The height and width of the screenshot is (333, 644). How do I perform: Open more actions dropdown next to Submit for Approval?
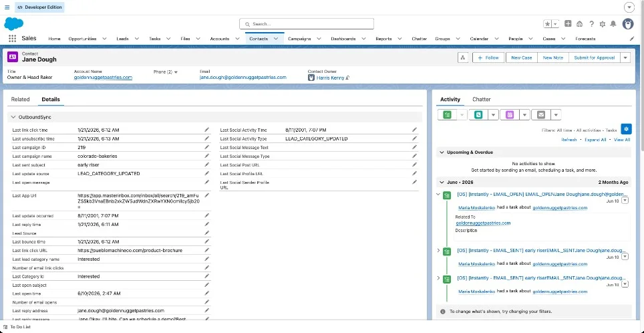pyautogui.click(x=625, y=58)
